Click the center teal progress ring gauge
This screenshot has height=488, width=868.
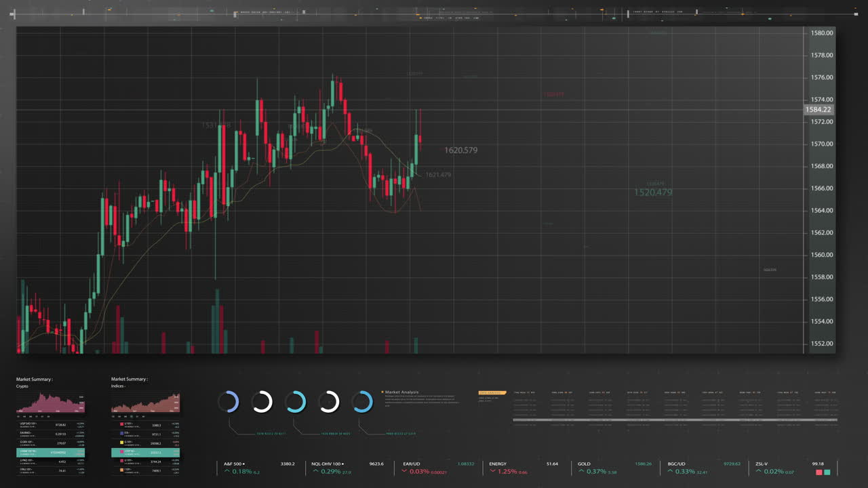(x=296, y=402)
